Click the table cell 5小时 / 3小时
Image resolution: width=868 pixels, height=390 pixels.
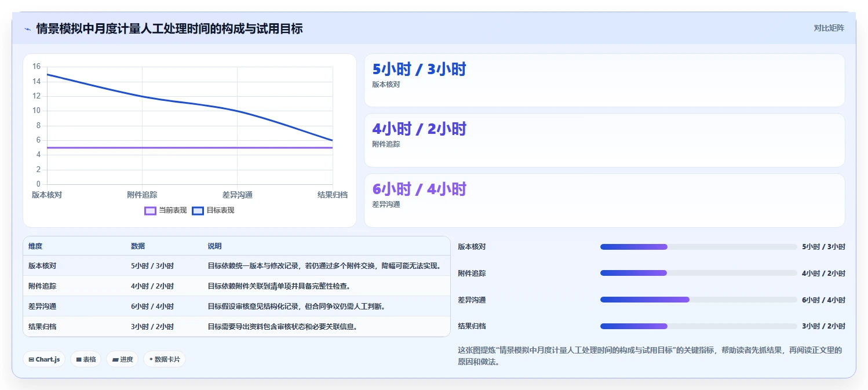coord(152,266)
